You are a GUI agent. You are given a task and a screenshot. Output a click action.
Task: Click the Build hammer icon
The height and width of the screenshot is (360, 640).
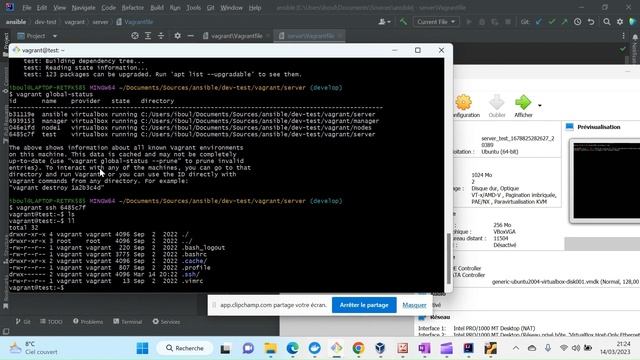(x=403, y=22)
